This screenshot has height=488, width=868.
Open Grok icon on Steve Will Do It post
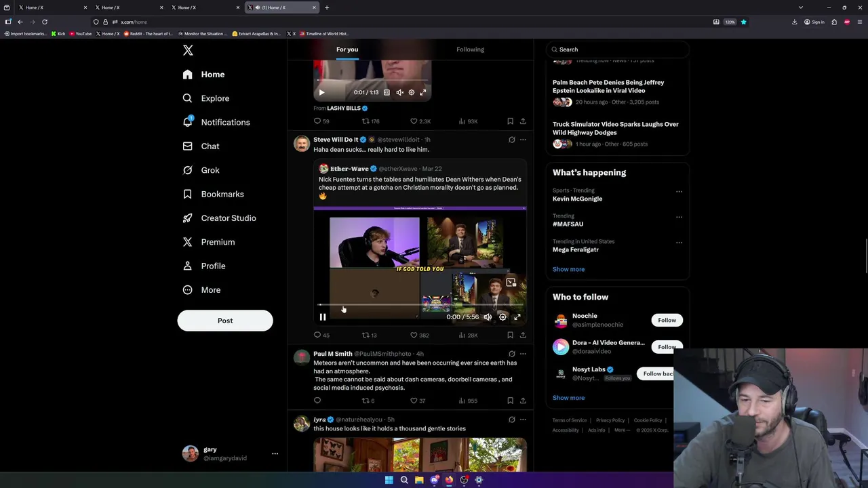coord(511,140)
